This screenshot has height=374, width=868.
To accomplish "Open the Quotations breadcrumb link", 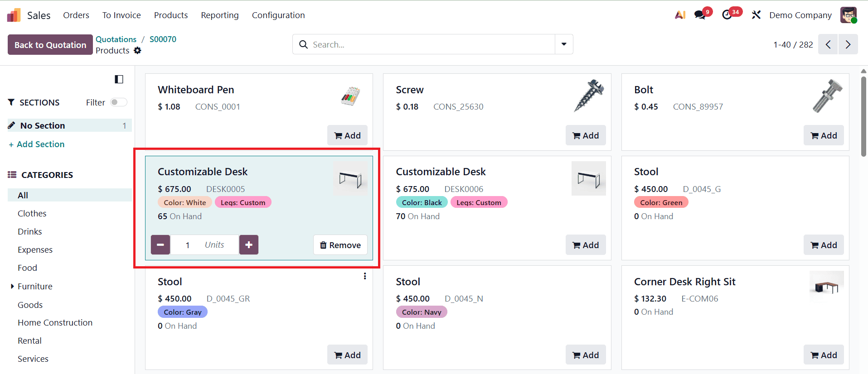I will [116, 39].
